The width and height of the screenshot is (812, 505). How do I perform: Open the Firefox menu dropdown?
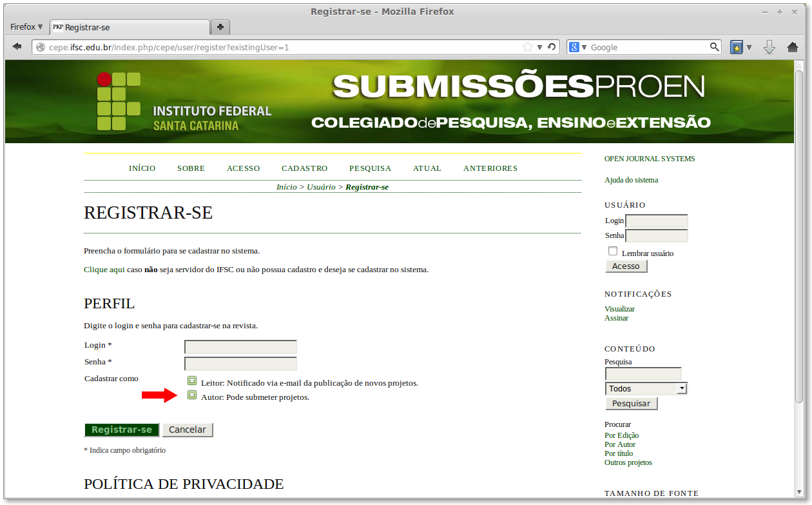point(26,26)
